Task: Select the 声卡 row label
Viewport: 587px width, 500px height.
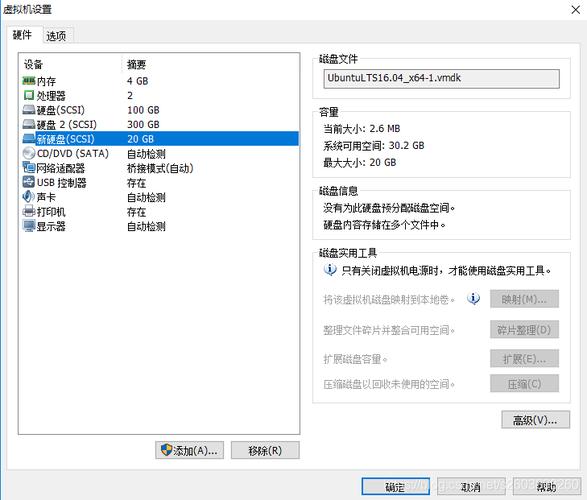Action: pyautogui.click(x=46, y=197)
